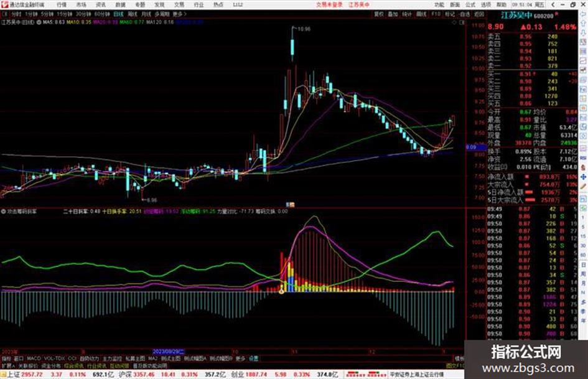This screenshot has width=588, height=379.
Task: Open F10 company info
Action: (436, 14)
